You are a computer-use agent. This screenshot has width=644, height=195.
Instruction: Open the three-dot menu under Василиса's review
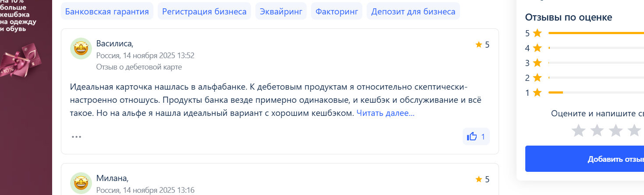click(x=77, y=137)
